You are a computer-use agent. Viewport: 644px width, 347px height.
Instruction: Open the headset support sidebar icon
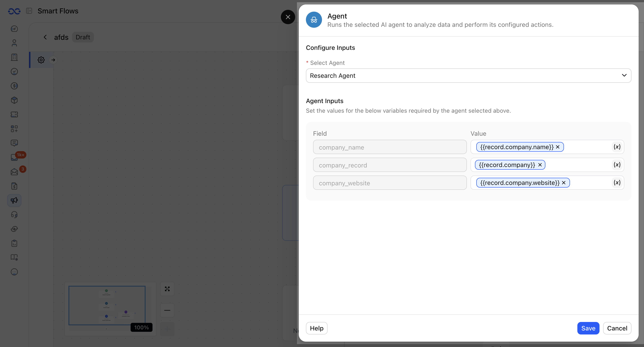point(14,214)
